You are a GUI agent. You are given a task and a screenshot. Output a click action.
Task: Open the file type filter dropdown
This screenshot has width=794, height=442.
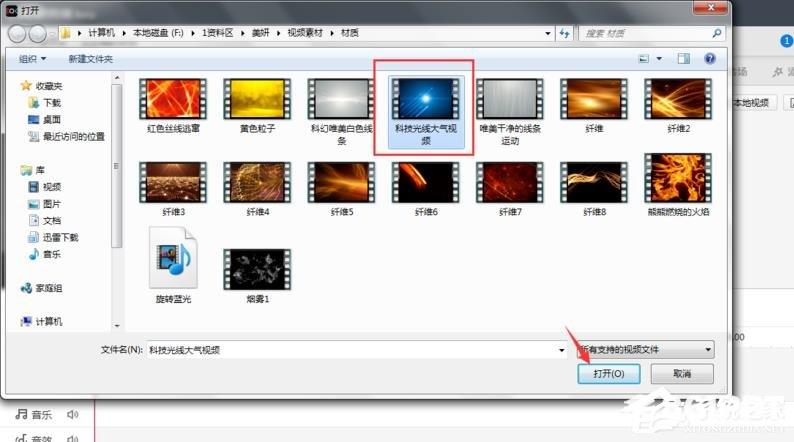[x=646, y=349]
